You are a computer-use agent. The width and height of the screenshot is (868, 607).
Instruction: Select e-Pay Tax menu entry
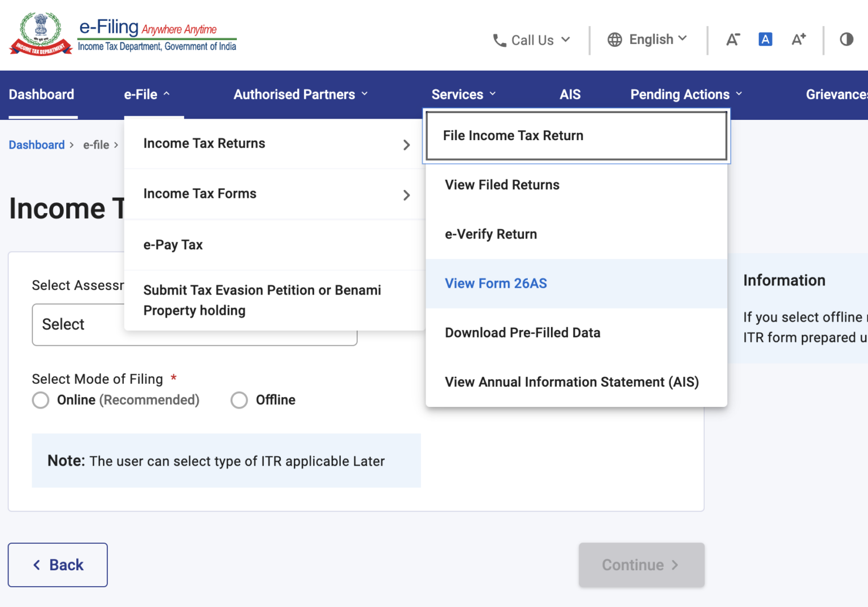tap(275, 245)
